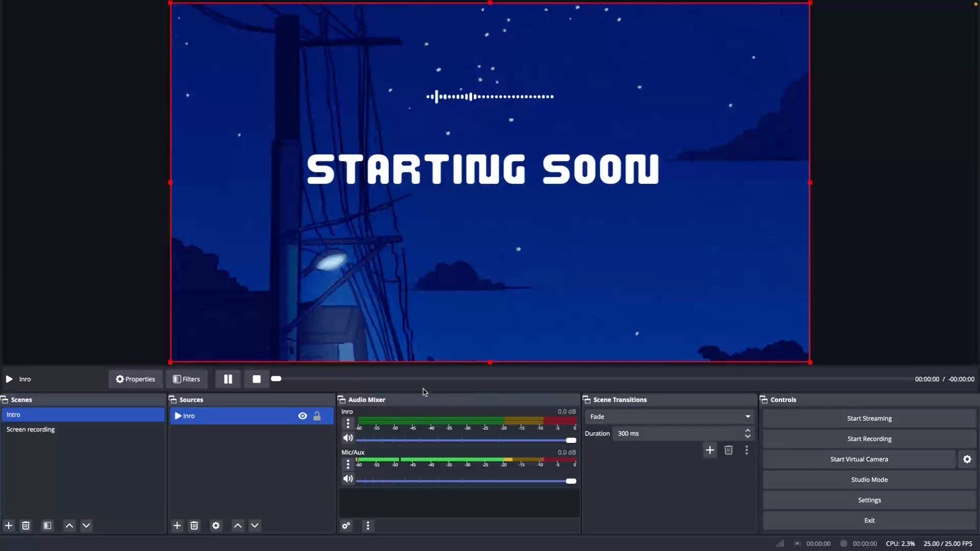980x551 pixels.
Task: Open the Fade transition dropdown
Action: coord(669,417)
